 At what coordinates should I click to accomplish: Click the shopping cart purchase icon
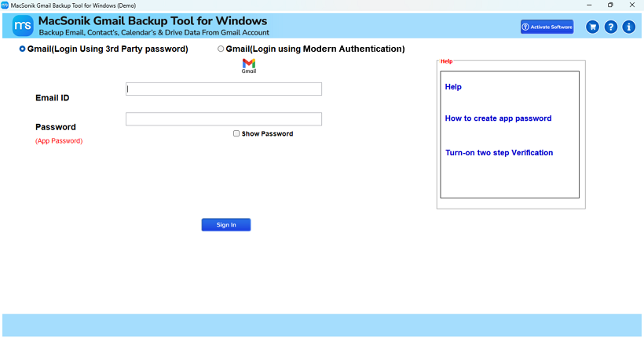click(x=592, y=27)
